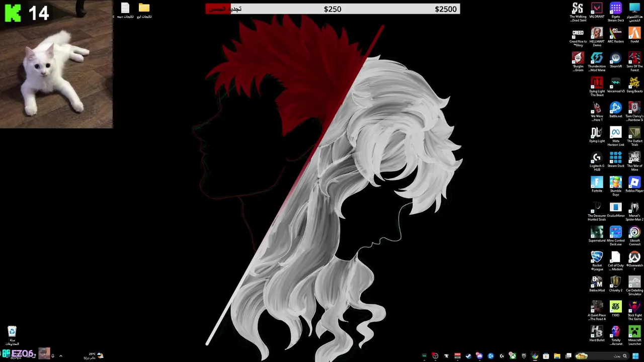Open the weather widget showing 25°C
The height and width of the screenshot is (362, 644).
coord(94,356)
